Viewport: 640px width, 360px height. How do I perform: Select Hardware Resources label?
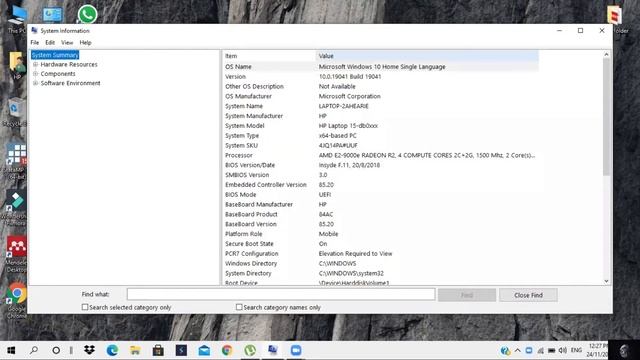click(x=69, y=64)
